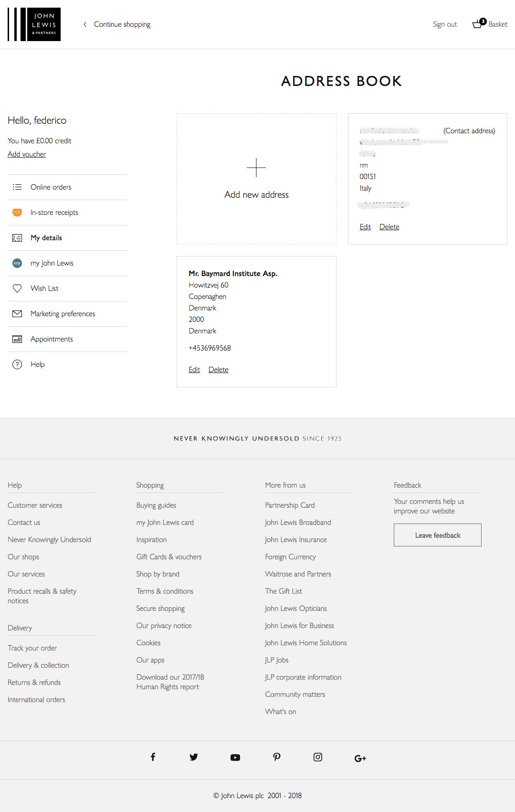Open John Lewis Opticians link
The height and width of the screenshot is (812, 515).
coord(296,609)
